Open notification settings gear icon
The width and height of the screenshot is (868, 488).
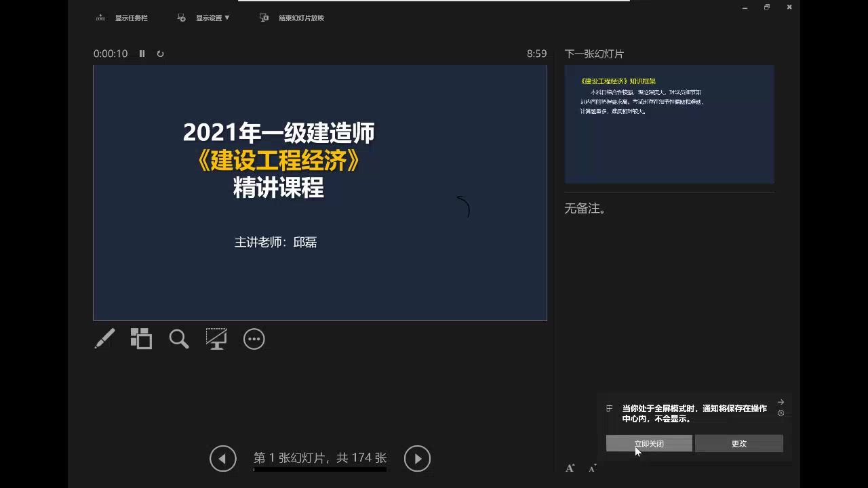pyautogui.click(x=781, y=413)
